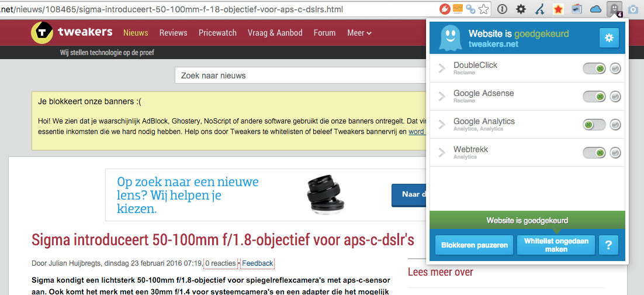The image size is (644, 295).
Task: Open the 1Password extension icon
Action: (x=503, y=9)
